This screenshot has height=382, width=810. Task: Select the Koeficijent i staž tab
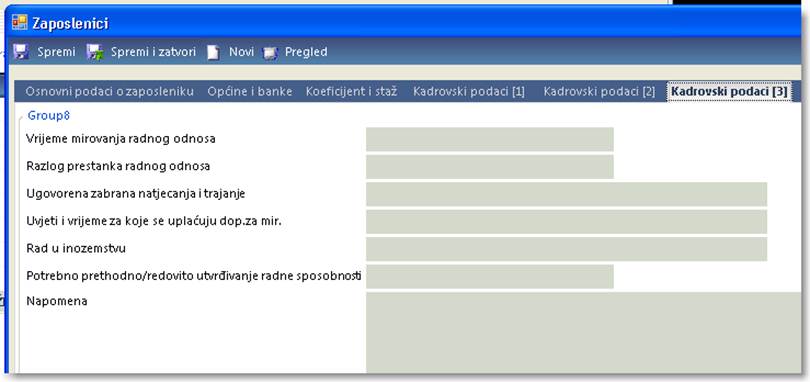351,91
